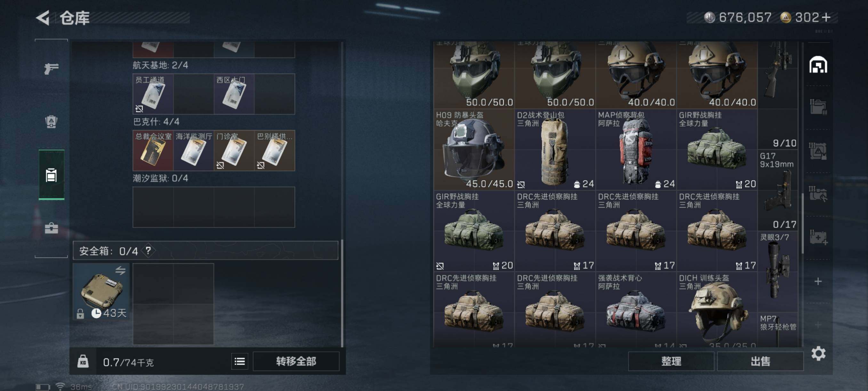Open the weapons category pistol icon
Viewport: 868px width, 391px height.
point(51,69)
